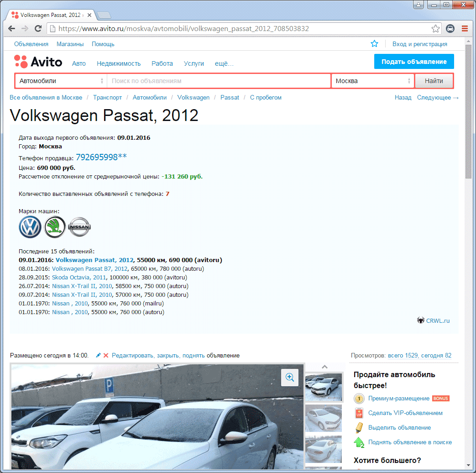The height and width of the screenshot is (473, 476).
Task: Click Вход и регистрация link
Action: (x=420, y=44)
